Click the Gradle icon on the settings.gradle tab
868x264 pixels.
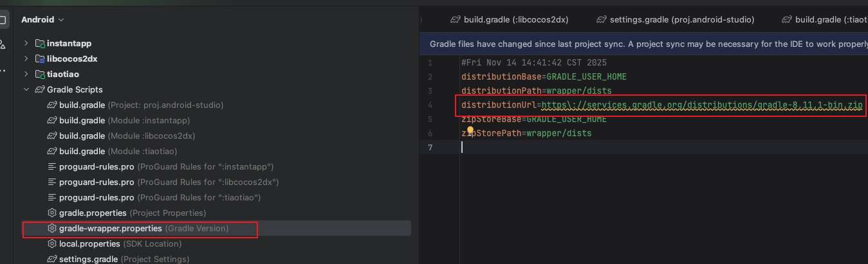(x=602, y=20)
